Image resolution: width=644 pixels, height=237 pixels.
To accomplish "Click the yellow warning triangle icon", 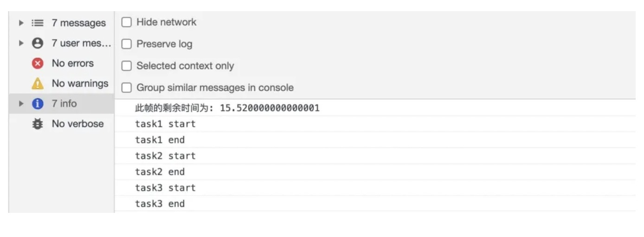I will (38, 84).
